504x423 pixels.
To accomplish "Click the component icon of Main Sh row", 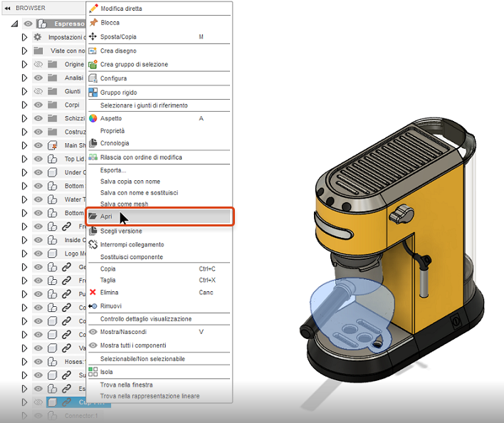I will point(52,145).
